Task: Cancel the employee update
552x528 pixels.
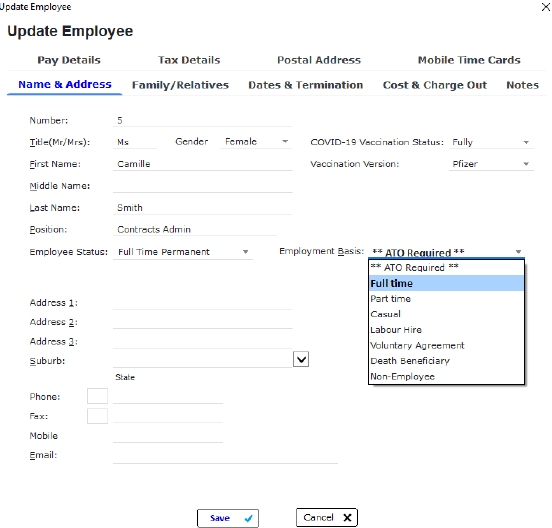Action: click(327, 517)
